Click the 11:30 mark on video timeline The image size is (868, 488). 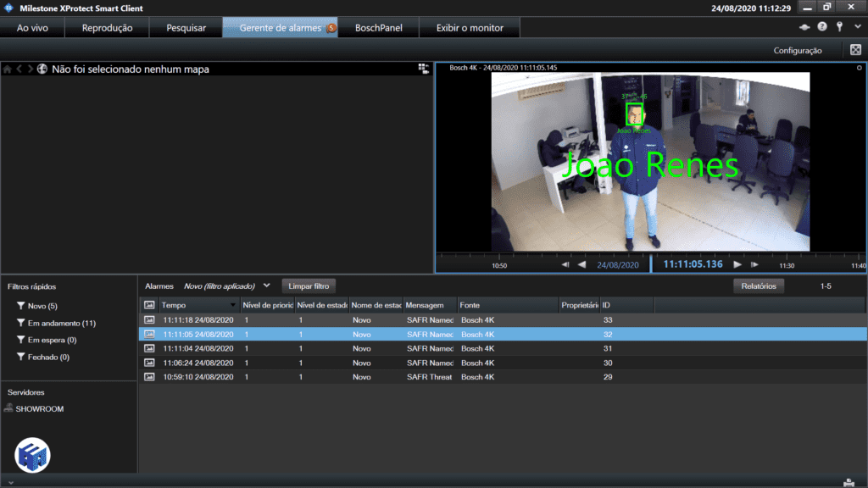pos(787,265)
